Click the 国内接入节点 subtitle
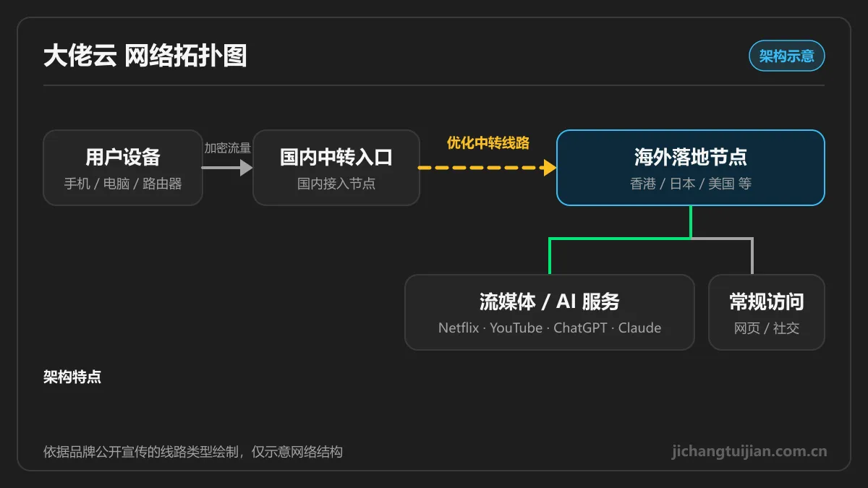The width and height of the screenshot is (868, 488). 336,184
